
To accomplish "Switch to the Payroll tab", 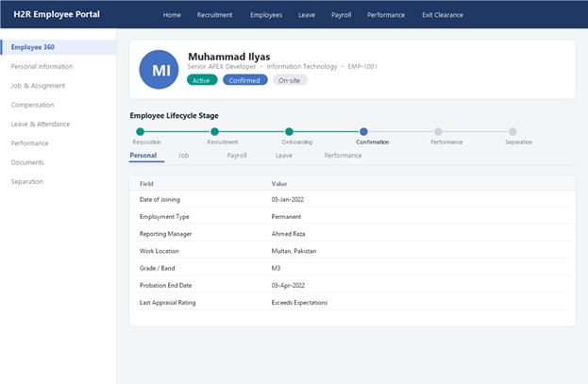I will (237, 156).
